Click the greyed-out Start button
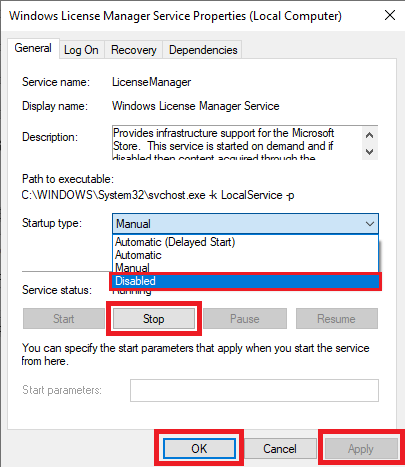Viewport: 405px width, 467px height. point(64,319)
